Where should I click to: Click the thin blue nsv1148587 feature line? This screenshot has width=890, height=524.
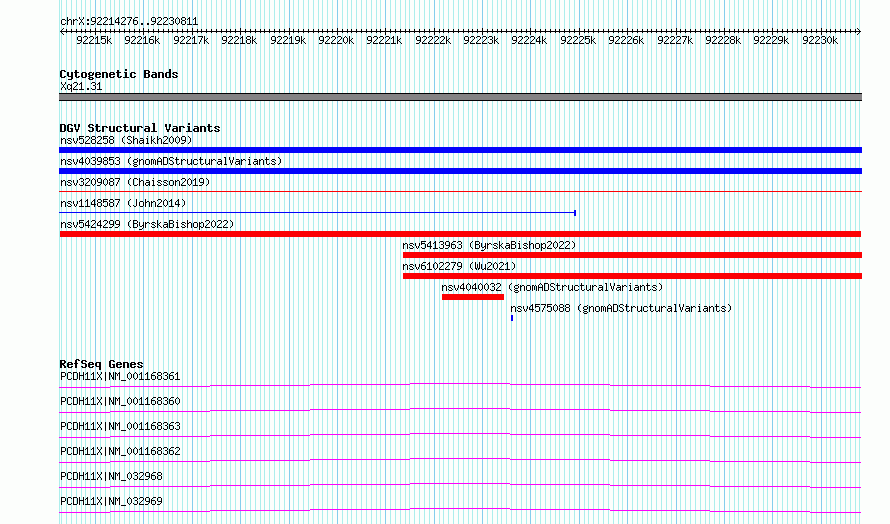(318, 213)
